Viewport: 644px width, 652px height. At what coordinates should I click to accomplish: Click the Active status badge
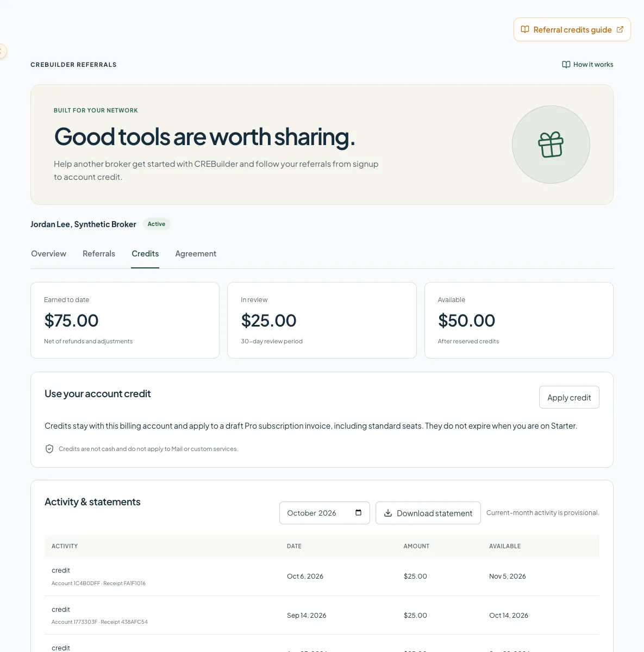[x=157, y=224]
